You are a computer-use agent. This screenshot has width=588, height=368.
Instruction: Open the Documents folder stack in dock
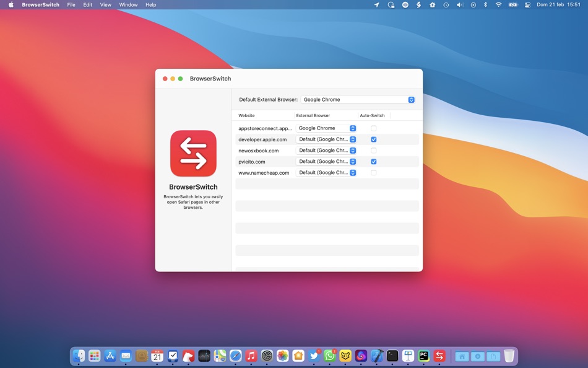coord(493,356)
